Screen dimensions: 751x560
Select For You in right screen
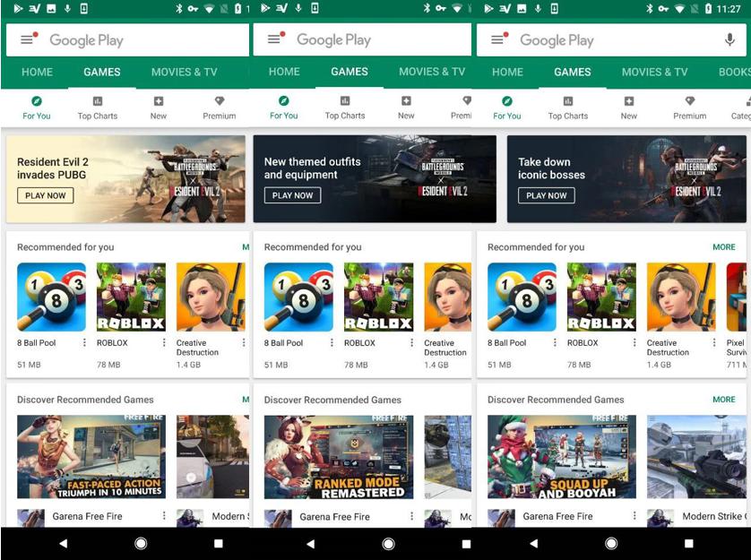tap(506, 108)
